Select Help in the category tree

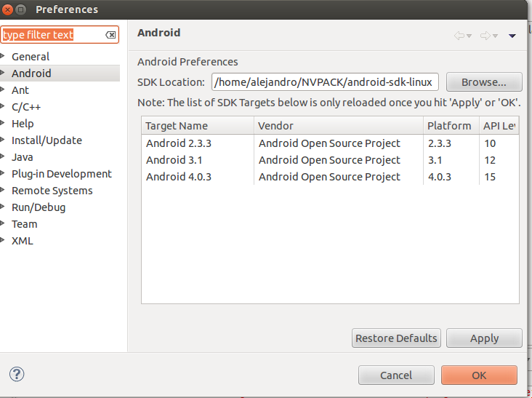tap(23, 124)
